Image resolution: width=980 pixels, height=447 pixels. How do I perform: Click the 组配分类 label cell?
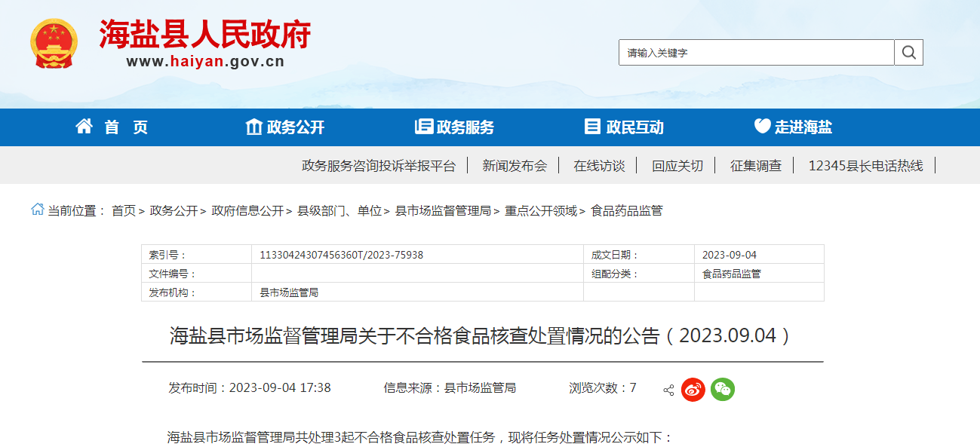point(639,274)
